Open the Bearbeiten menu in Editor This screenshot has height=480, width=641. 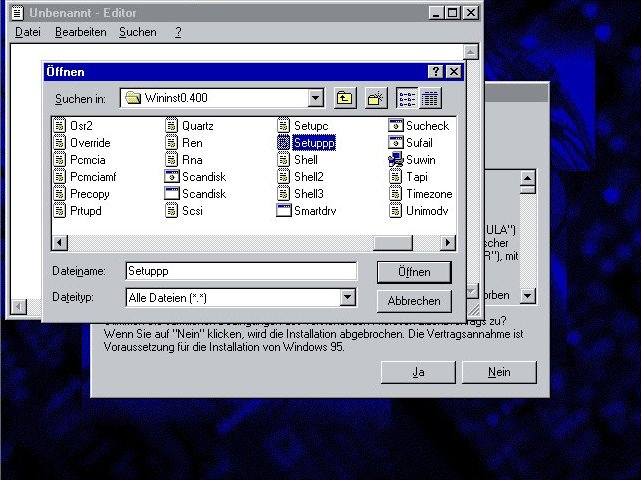[x=81, y=32]
